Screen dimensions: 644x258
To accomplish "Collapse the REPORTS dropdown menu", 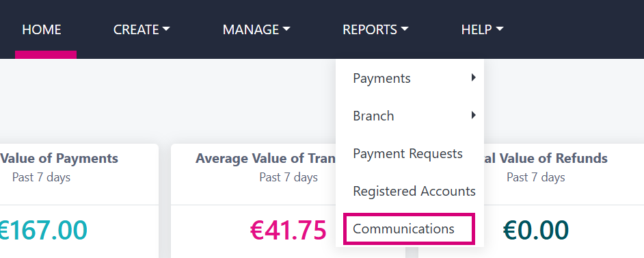I will pyautogui.click(x=375, y=29).
